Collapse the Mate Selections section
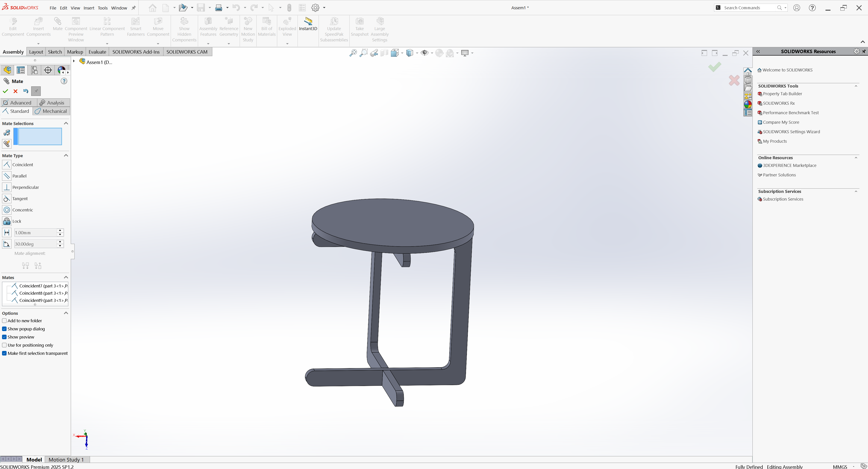868x469 pixels. [66, 123]
